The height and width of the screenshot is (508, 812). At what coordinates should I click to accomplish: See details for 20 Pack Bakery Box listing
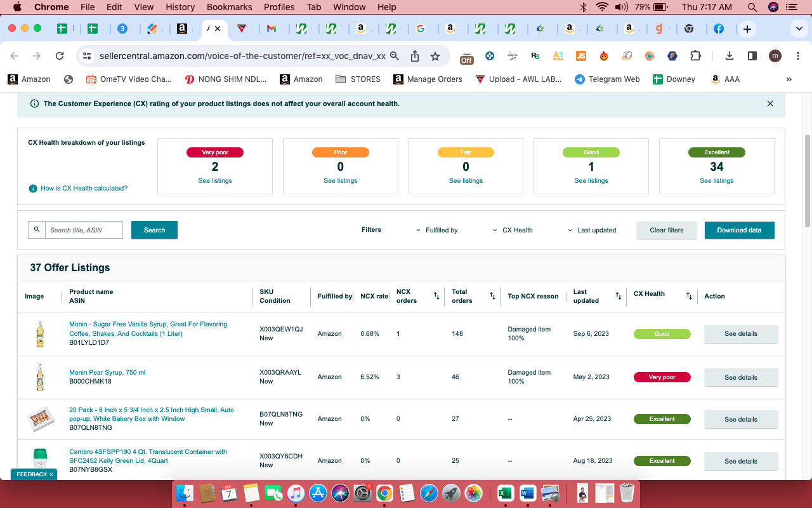point(741,419)
